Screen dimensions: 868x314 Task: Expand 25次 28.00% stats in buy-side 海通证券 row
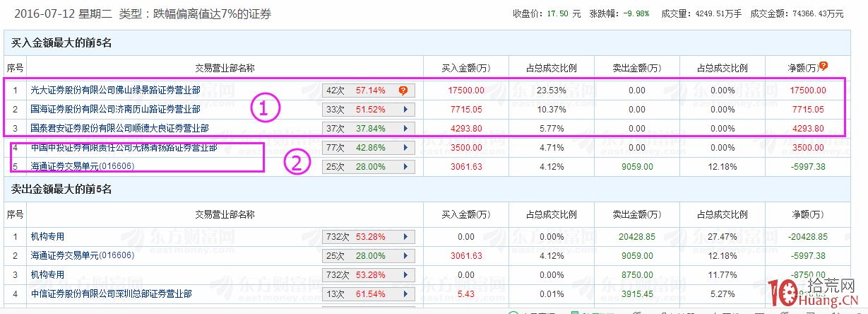coord(368,167)
